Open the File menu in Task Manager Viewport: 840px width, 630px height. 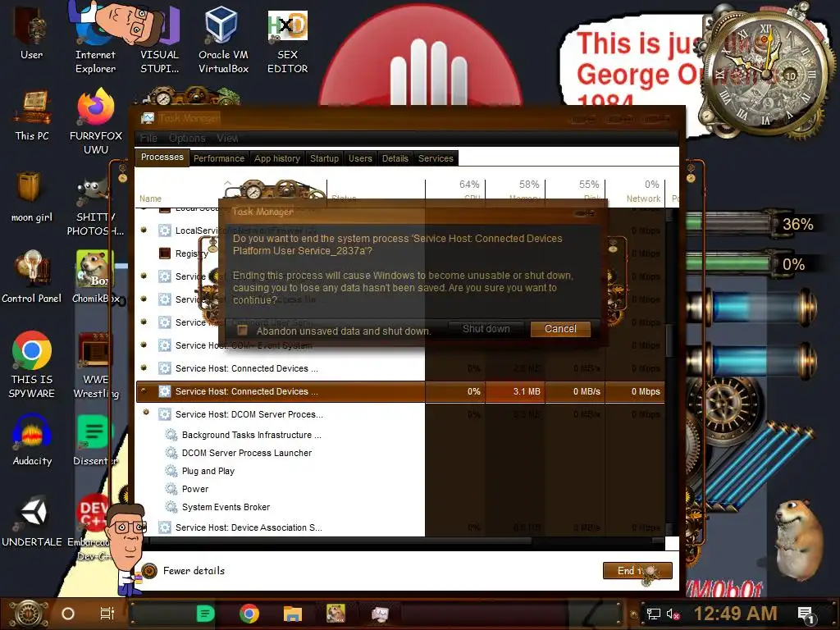point(148,138)
